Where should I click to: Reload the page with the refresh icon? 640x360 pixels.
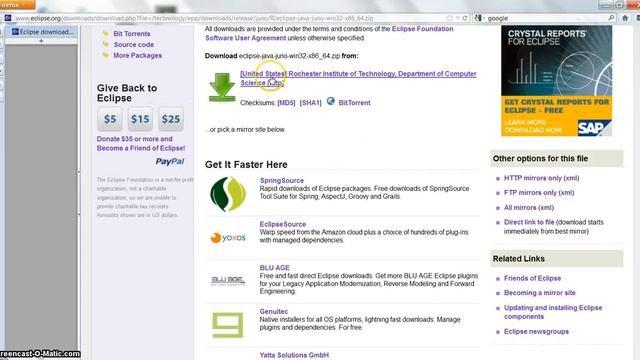click(464, 18)
